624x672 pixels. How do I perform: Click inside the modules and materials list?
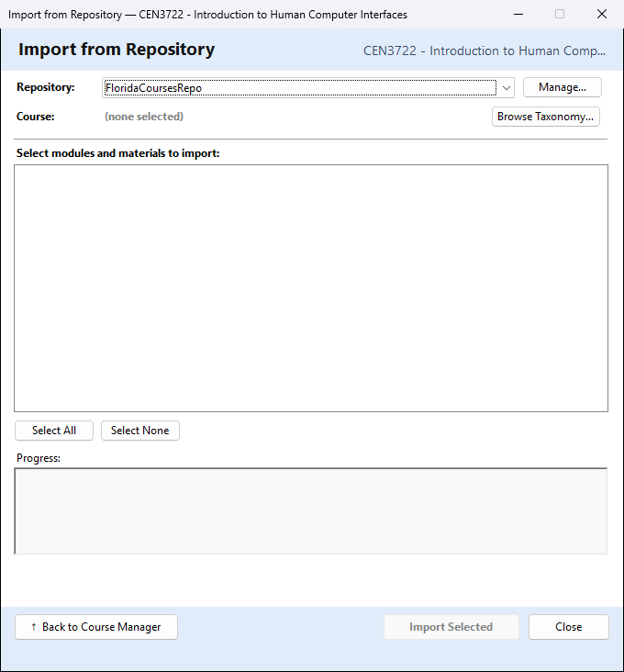[x=311, y=288]
